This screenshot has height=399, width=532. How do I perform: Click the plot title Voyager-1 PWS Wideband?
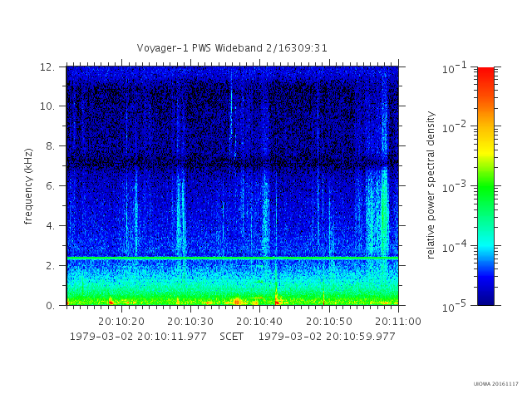232,48
